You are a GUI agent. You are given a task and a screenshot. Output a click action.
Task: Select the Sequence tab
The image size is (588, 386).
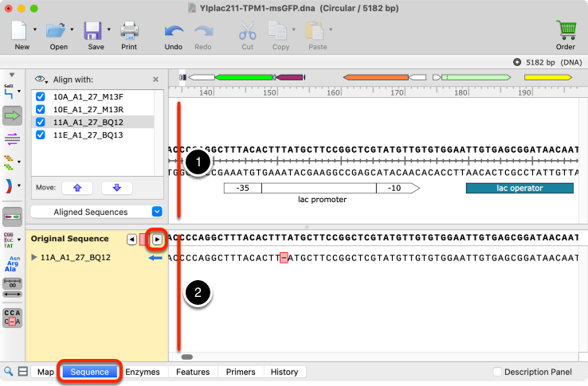pyautogui.click(x=89, y=372)
